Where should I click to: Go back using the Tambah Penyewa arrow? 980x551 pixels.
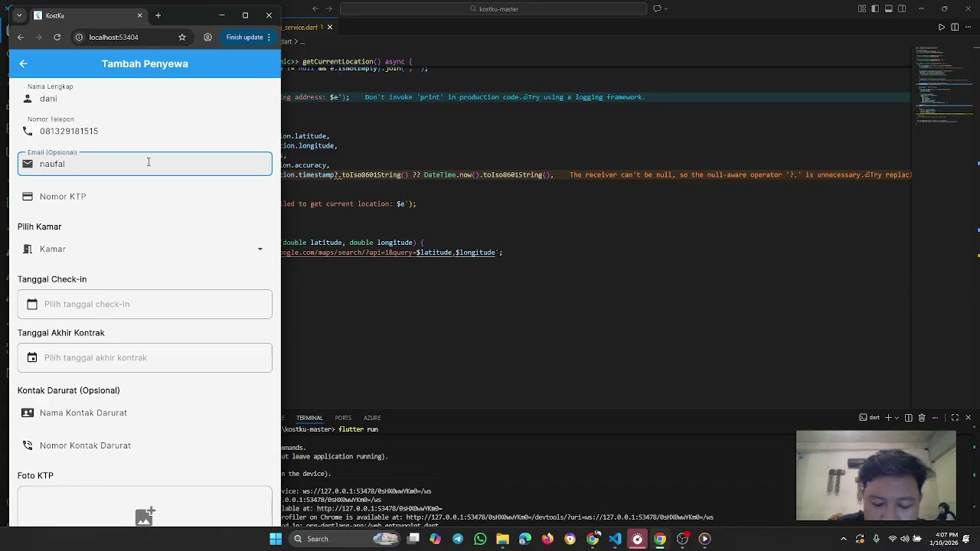(23, 64)
